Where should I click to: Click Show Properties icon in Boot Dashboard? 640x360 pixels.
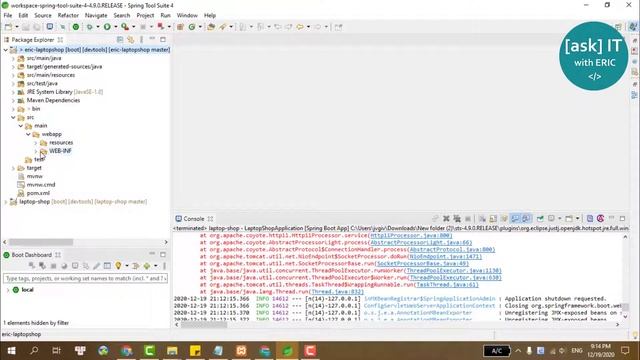click(107, 266)
